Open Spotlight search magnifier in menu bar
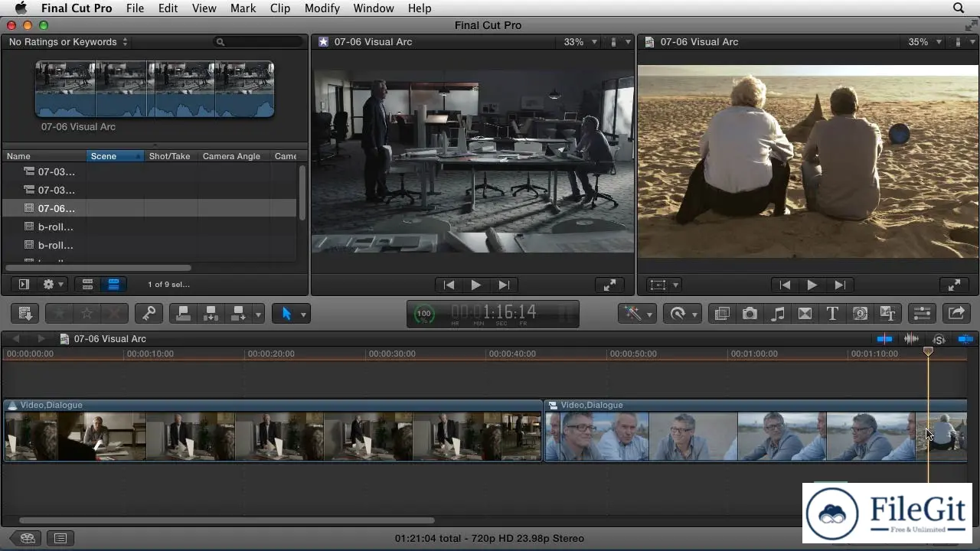This screenshot has width=980, height=551. click(959, 8)
